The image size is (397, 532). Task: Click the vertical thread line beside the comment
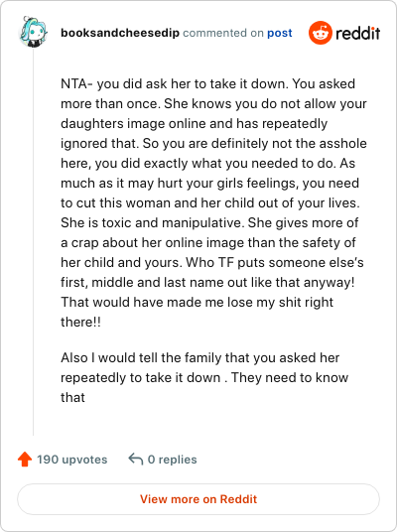pyautogui.click(x=34, y=241)
